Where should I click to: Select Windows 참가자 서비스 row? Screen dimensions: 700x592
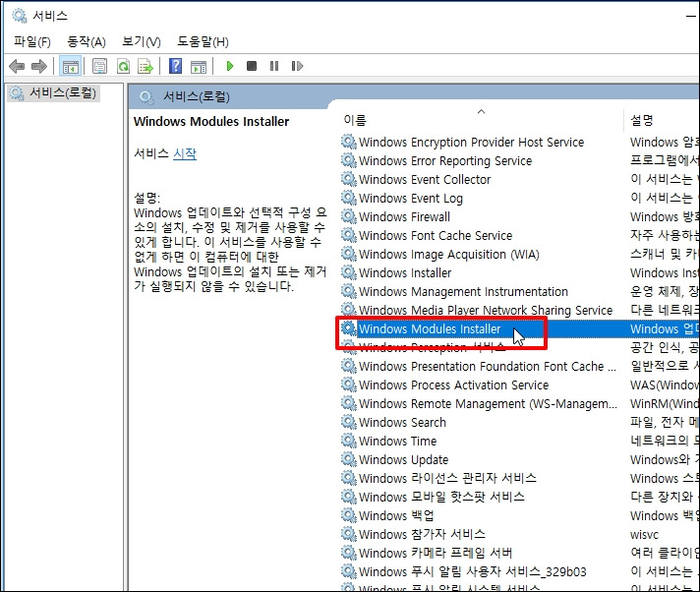click(422, 534)
